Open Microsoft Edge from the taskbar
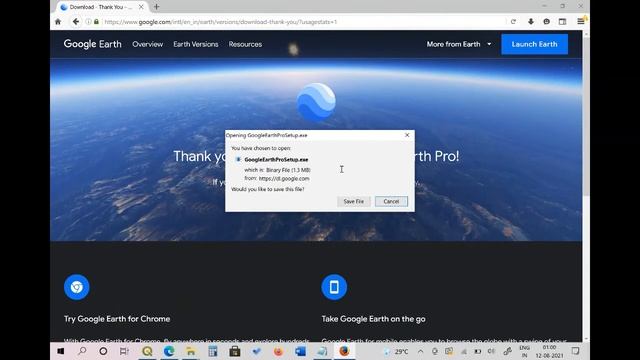Screen dimensions: 640x360 (x=169, y=351)
